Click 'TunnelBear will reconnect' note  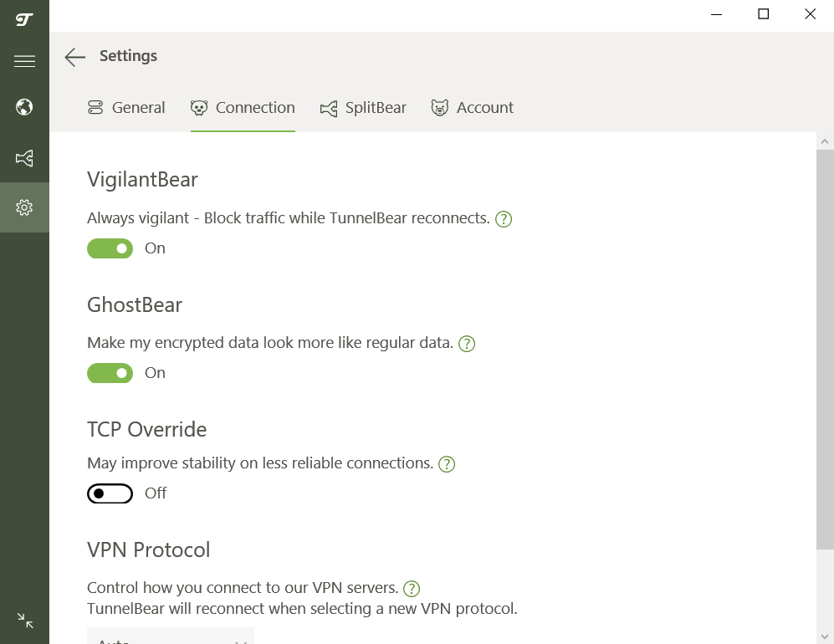[x=302, y=608]
